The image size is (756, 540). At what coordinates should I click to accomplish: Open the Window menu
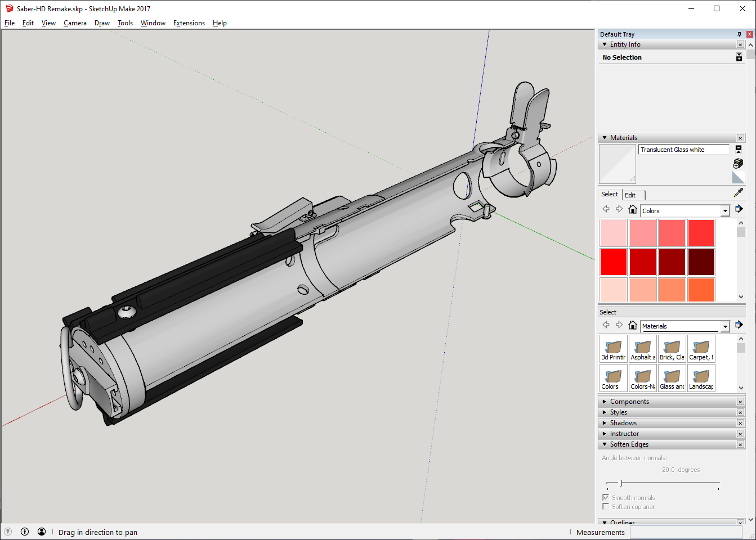click(x=153, y=23)
